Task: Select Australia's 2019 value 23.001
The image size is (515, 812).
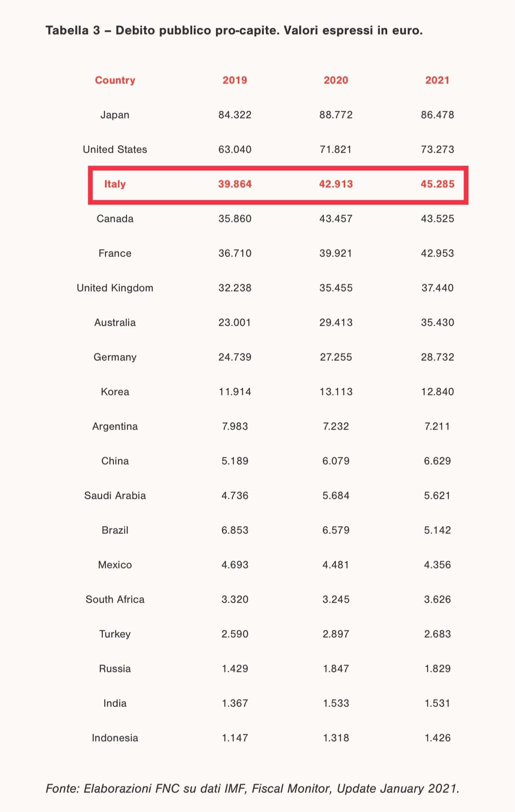Action: [234, 323]
